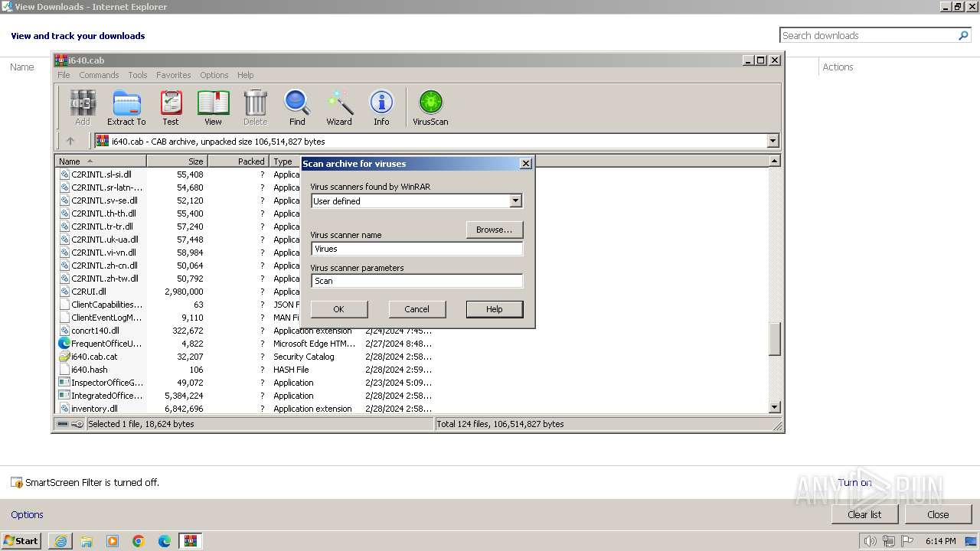This screenshot has height=551, width=980.
Task: Click the Start button
Action: 21,541
